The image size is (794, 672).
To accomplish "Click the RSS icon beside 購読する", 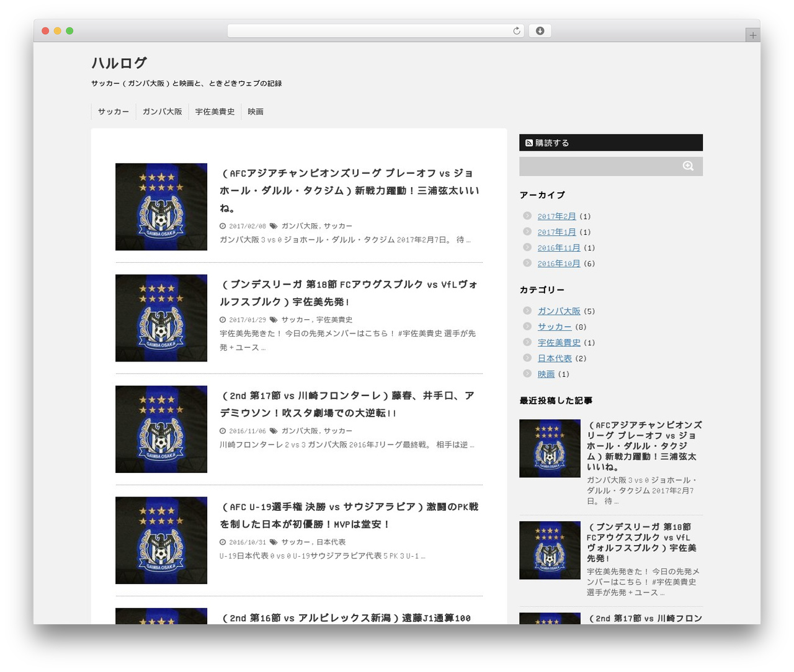I will [529, 143].
